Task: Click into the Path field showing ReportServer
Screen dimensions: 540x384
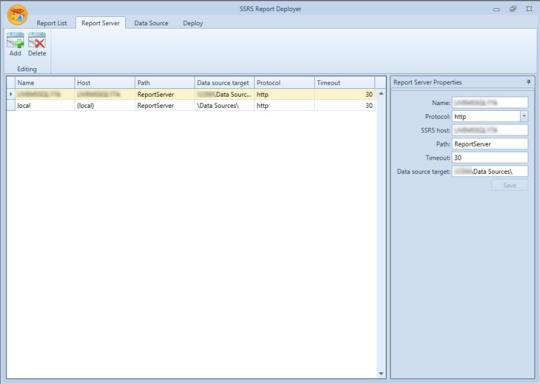Action: 490,144
